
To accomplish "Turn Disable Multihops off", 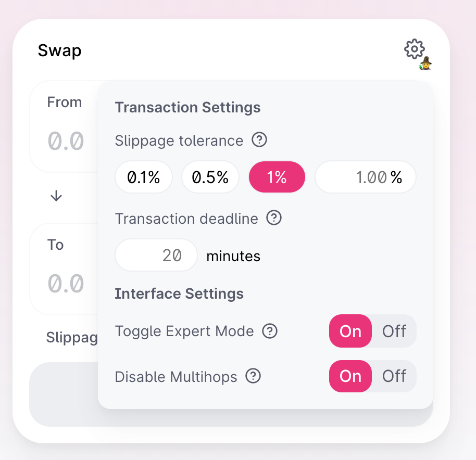I will pyautogui.click(x=394, y=376).
